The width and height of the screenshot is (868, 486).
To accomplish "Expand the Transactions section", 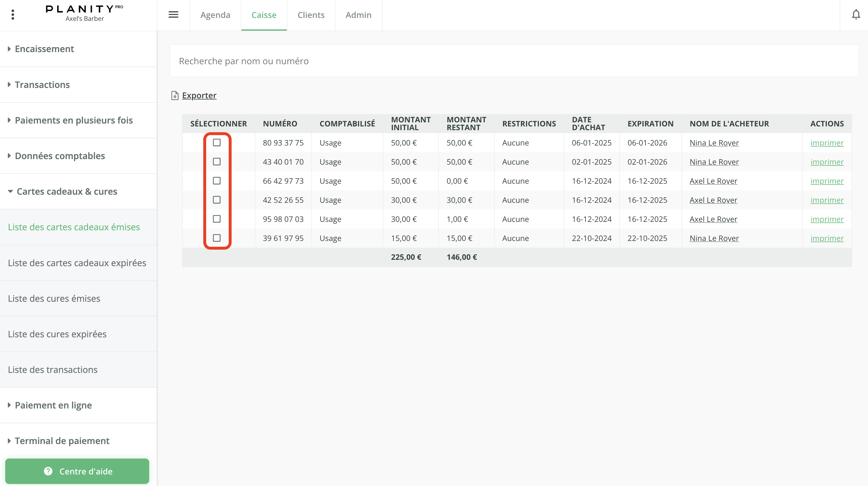I will coord(42,84).
